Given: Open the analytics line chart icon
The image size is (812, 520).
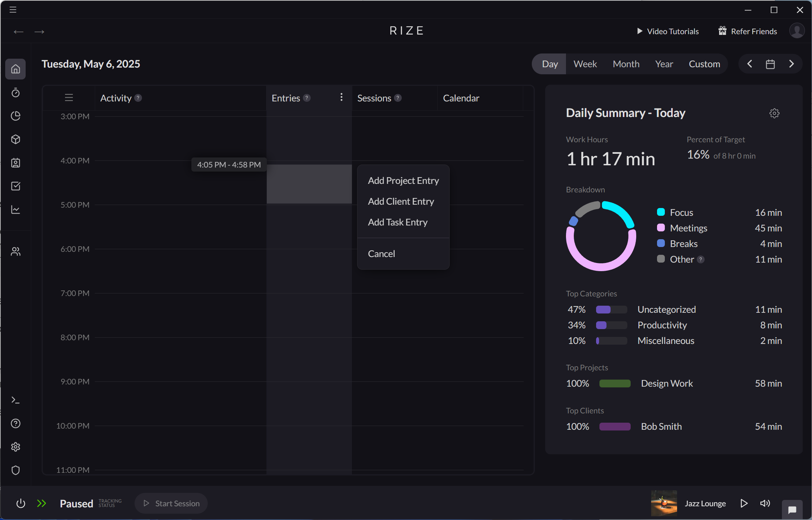Looking at the screenshot, I should point(16,209).
